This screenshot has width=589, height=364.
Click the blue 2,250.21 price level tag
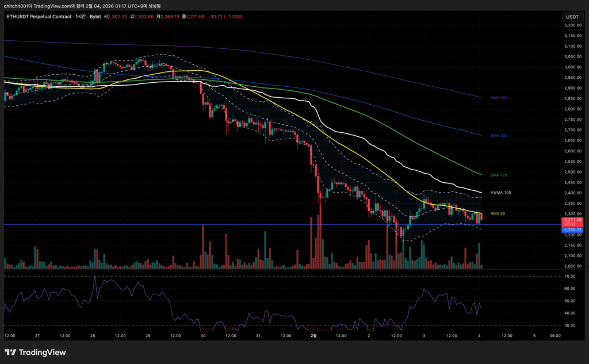pyautogui.click(x=572, y=229)
